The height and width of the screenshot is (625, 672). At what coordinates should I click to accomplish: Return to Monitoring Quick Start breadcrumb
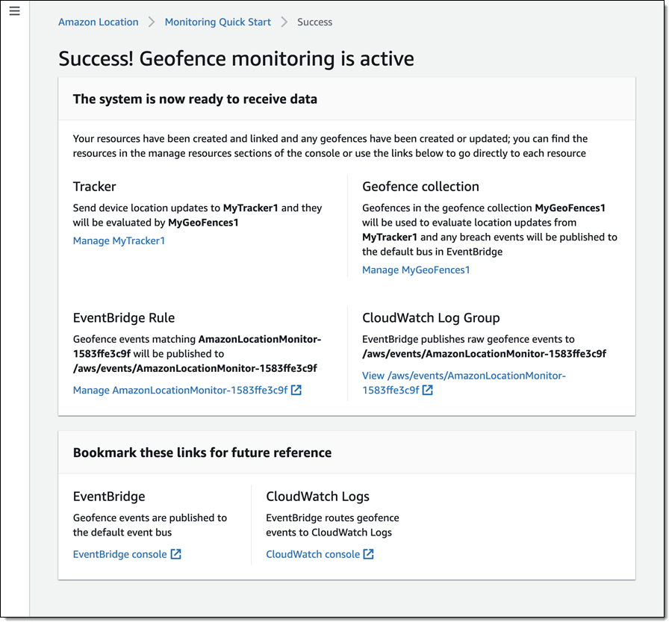tap(218, 22)
